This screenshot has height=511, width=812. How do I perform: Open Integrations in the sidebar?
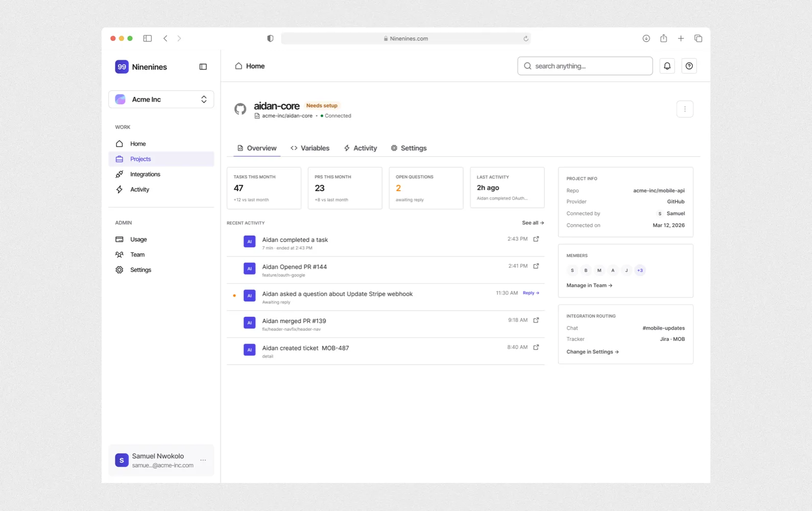pos(161,174)
